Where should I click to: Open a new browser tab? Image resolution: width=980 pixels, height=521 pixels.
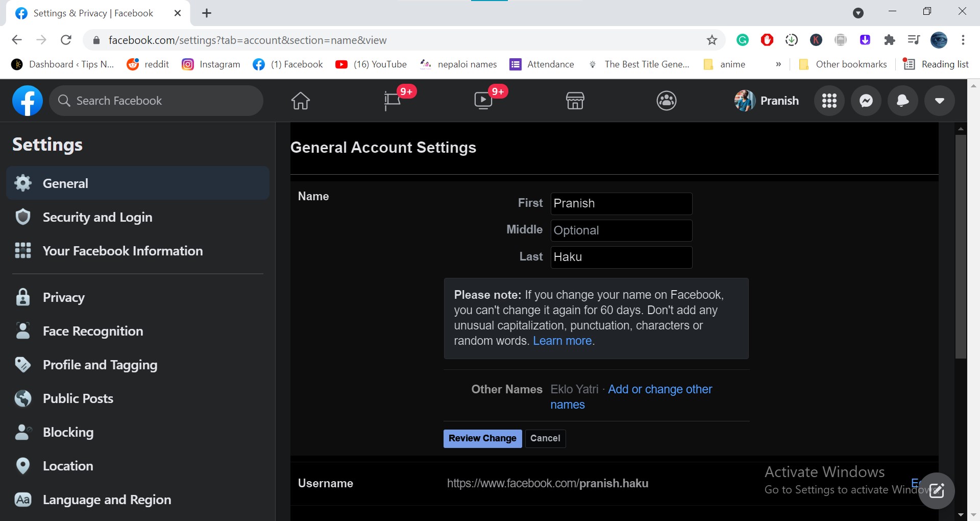pos(207,13)
